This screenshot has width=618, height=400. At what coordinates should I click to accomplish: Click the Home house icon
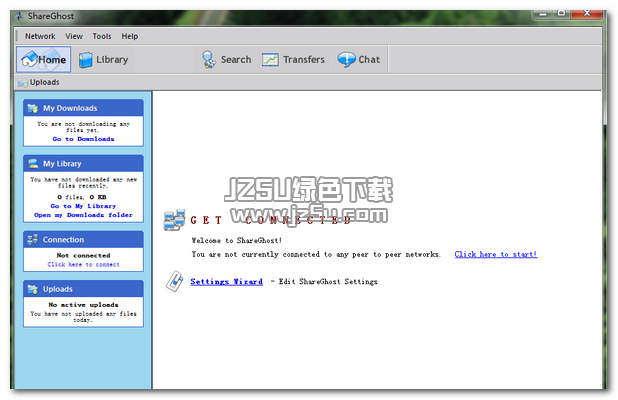(29, 59)
